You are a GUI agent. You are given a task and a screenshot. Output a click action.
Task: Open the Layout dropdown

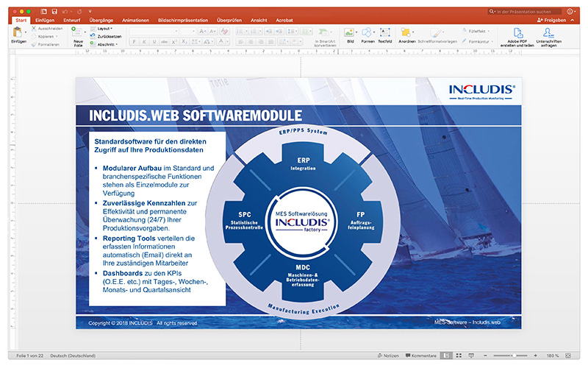point(101,29)
